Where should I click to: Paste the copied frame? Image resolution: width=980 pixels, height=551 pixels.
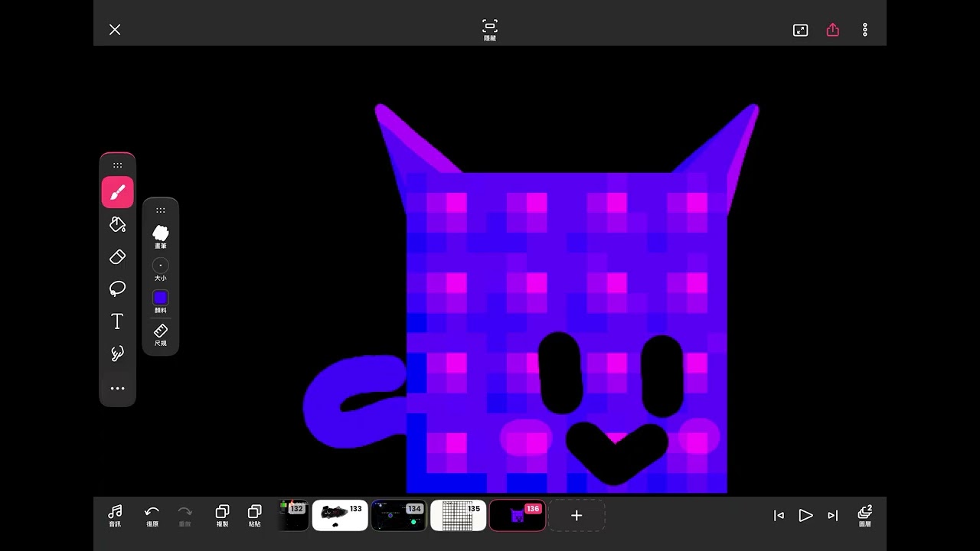click(255, 516)
